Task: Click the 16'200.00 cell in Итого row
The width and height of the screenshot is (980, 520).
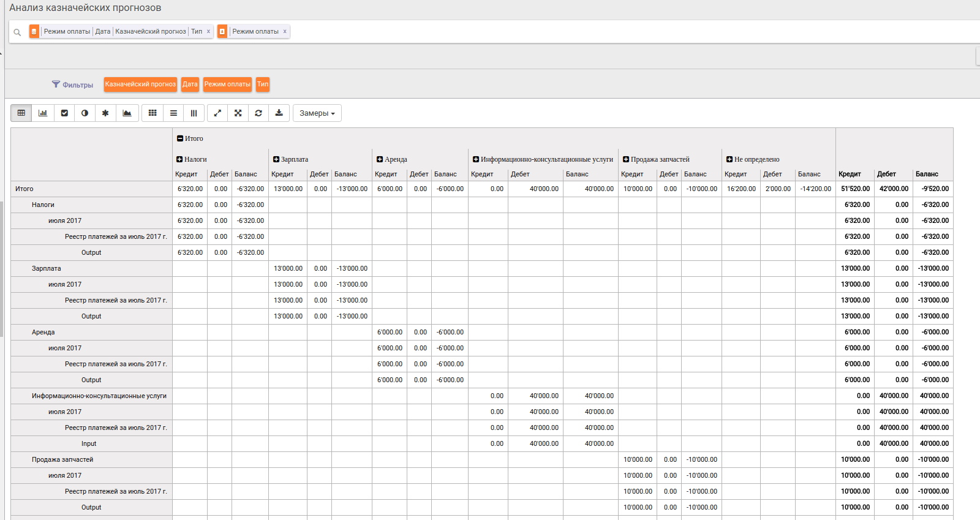Action: [x=741, y=189]
